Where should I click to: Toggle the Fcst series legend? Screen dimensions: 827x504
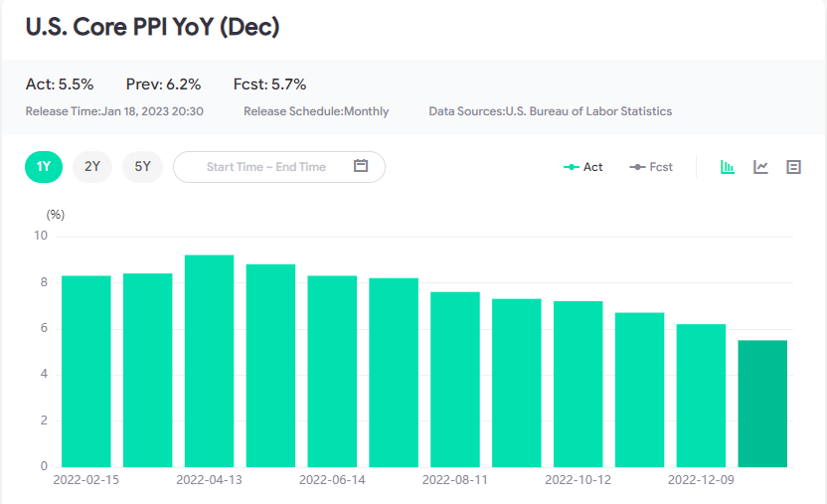tap(651, 167)
